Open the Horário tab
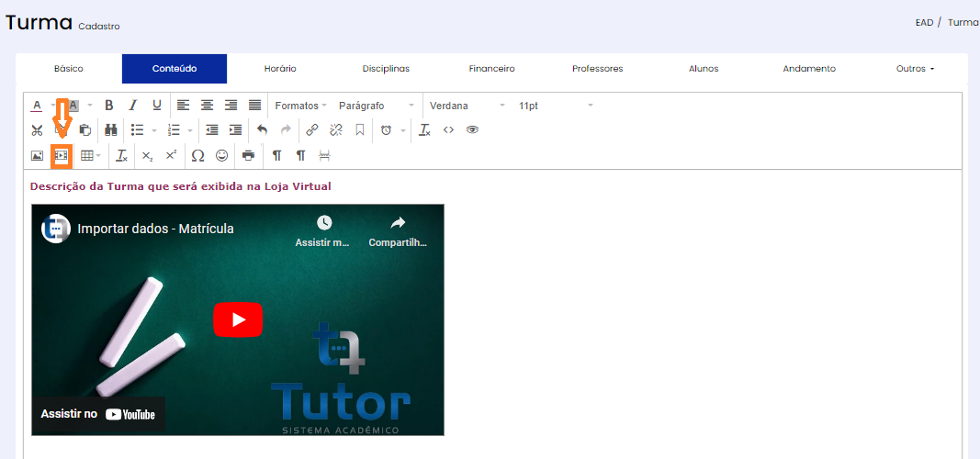This screenshot has width=980, height=459. [280, 69]
